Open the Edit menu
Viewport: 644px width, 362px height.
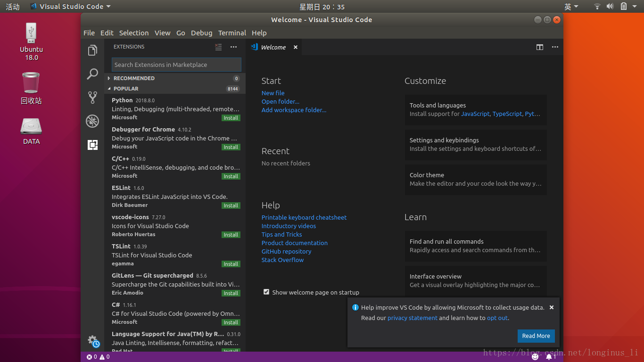click(x=107, y=33)
